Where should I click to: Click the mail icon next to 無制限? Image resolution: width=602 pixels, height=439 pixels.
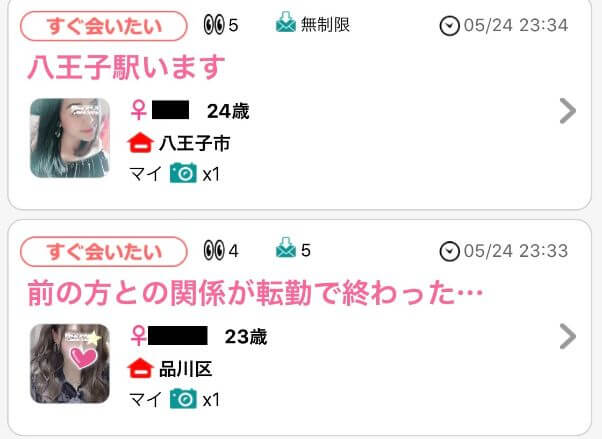pyautogui.click(x=286, y=22)
